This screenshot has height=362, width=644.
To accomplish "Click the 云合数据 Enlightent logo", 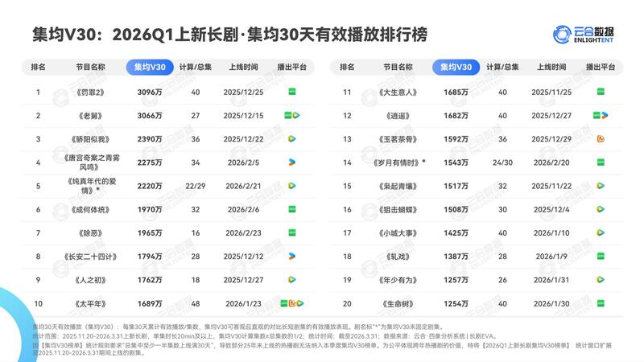I will (590, 34).
